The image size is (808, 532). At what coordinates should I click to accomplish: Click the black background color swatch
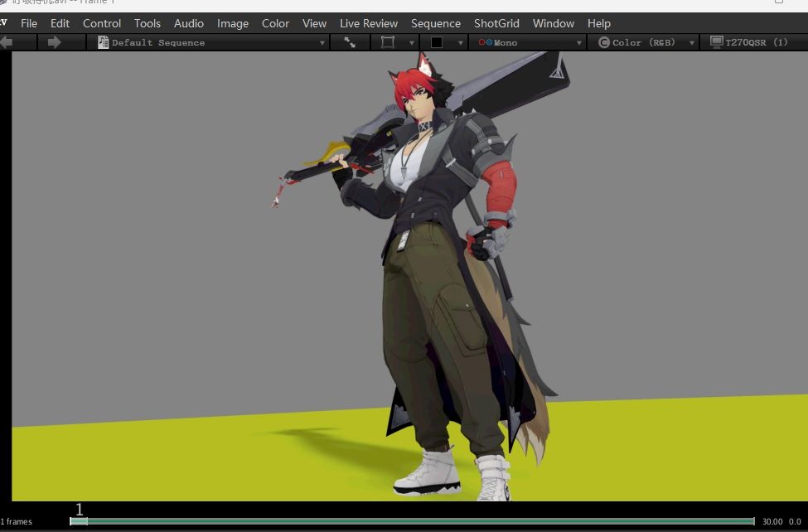(437, 42)
